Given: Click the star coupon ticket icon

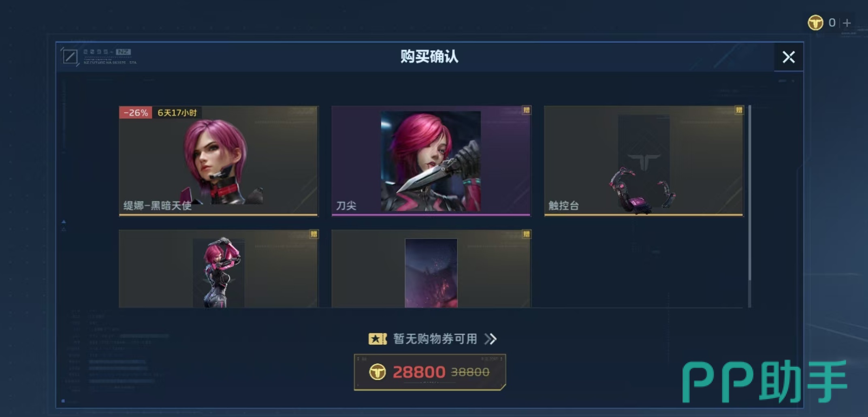Looking at the screenshot, I should click(x=377, y=339).
